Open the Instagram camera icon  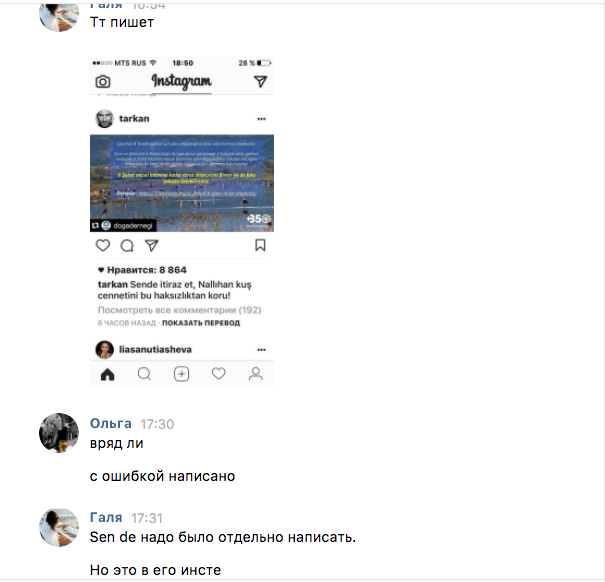pyautogui.click(x=103, y=82)
